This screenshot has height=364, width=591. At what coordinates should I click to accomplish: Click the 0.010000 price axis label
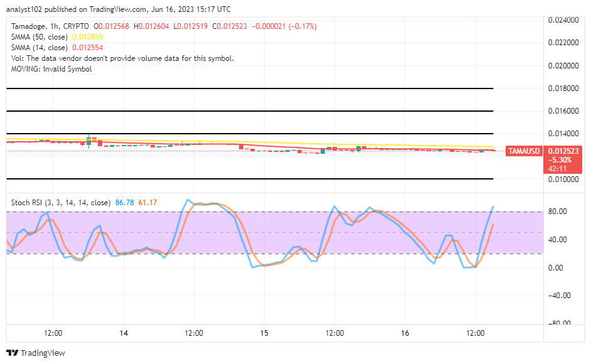click(563, 179)
